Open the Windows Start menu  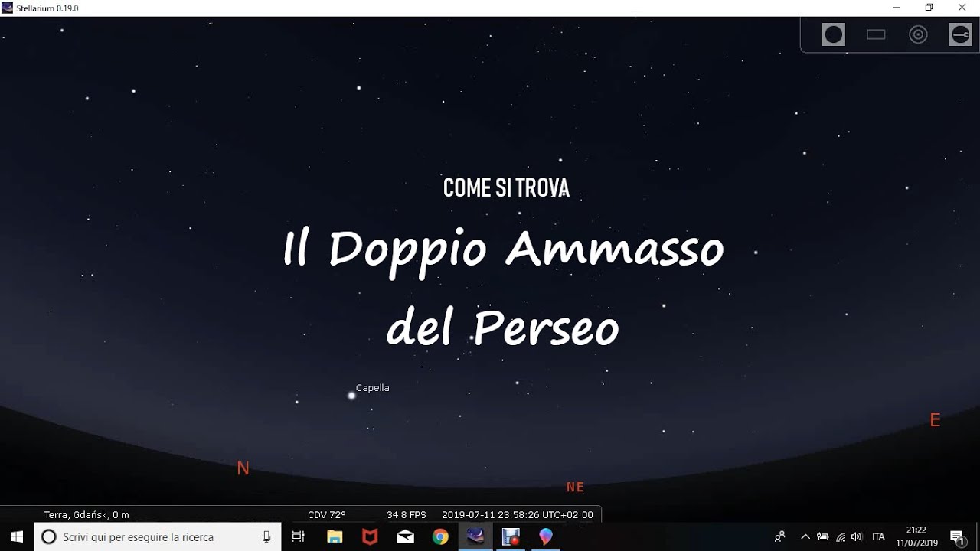(17, 537)
